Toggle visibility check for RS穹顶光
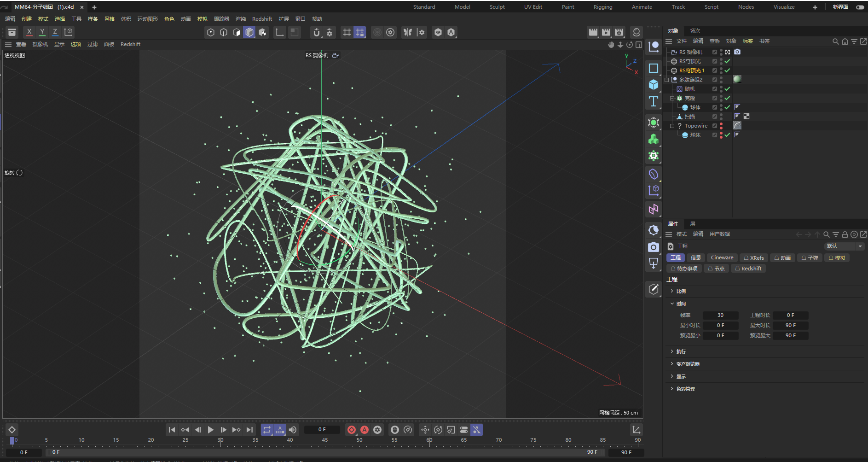The height and width of the screenshot is (462, 868). click(727, 61)
